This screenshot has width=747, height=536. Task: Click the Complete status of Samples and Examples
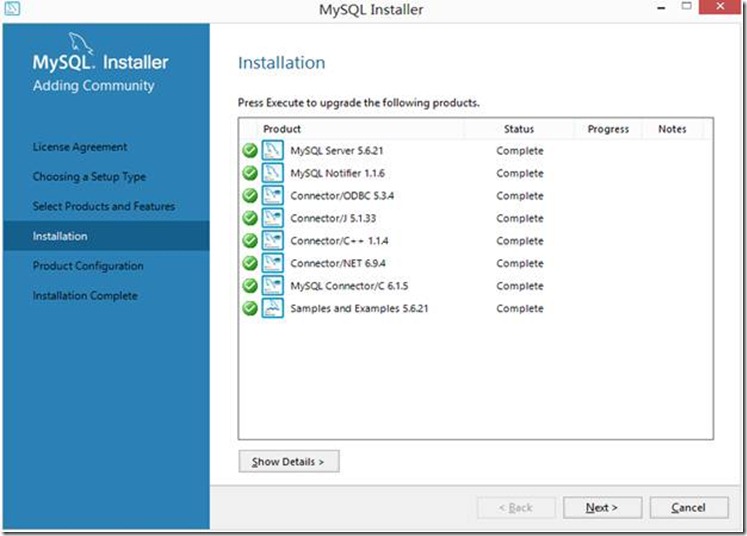point(520,308)
